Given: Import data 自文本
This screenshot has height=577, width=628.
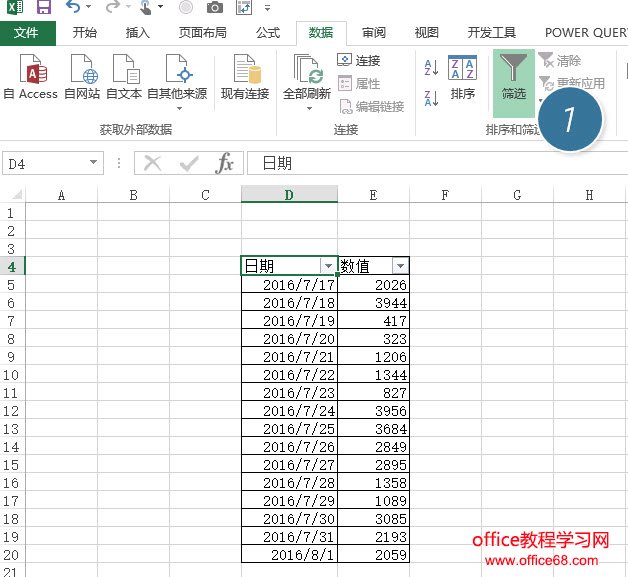Looking at the screenshot, I should coord(124,77).
